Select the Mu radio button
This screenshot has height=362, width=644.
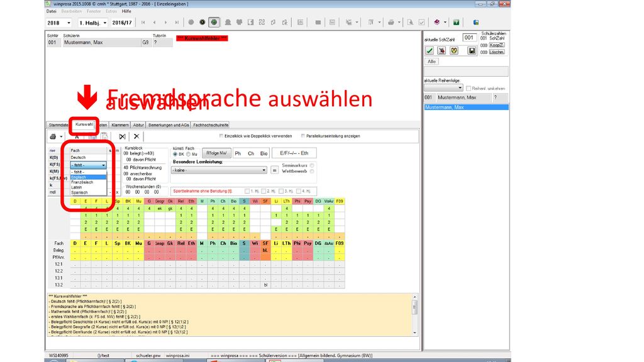click(188, 155)
